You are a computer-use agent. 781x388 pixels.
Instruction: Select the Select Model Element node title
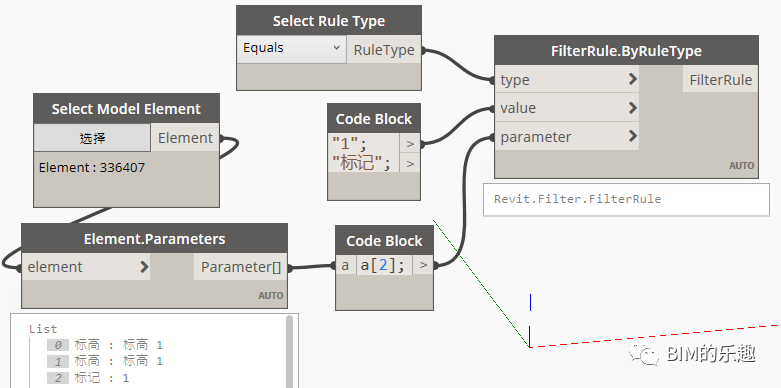pyautogui.click(x=126, y=109)
